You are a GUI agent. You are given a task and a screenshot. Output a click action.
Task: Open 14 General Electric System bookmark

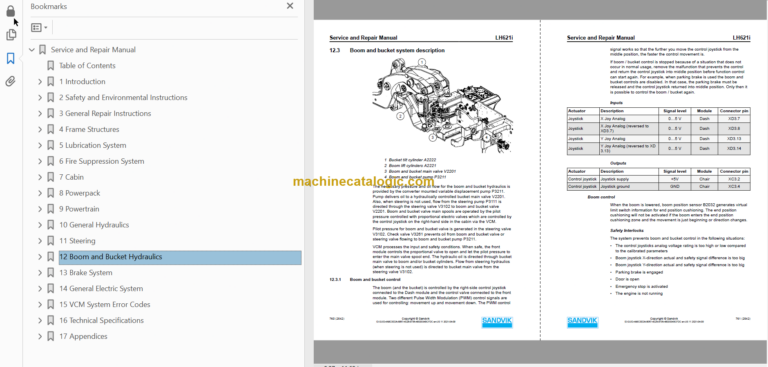[101, 289]
